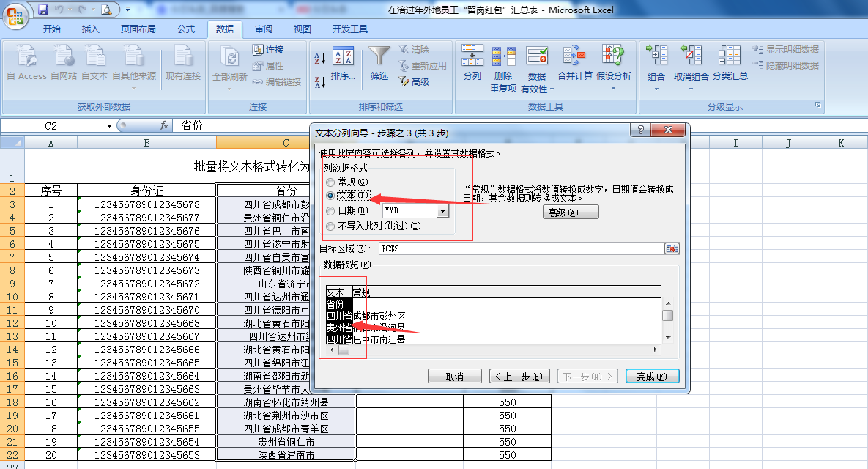The image size is (868, 469).
Task: Click the fx insert function button
Action: pyautogui.click(x=164, y=126)
